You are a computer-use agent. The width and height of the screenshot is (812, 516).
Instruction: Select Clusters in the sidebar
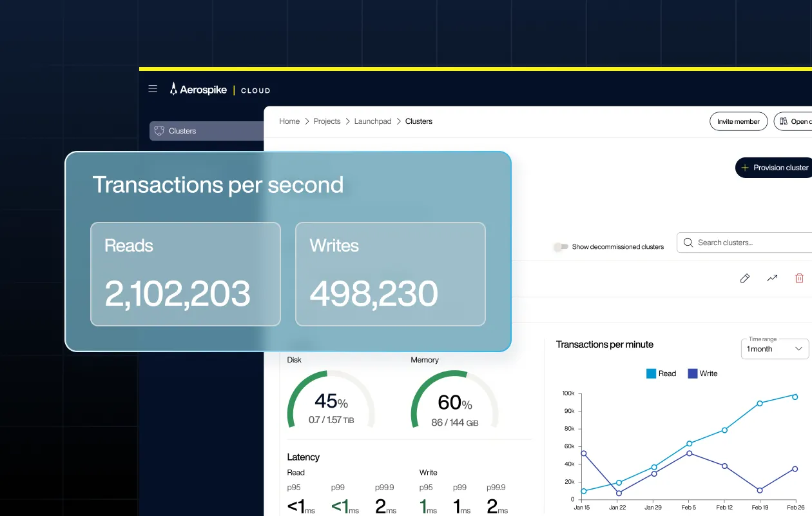(182, 131)
